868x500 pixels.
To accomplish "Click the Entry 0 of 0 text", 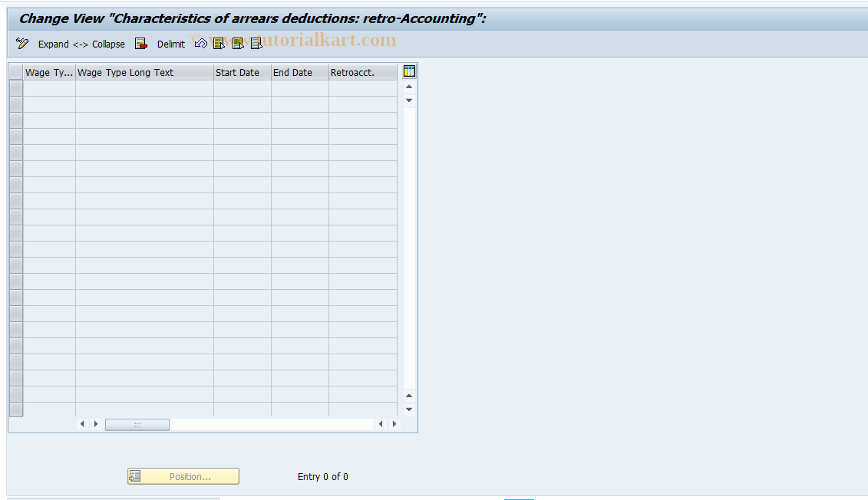I will (x=323, y=476).
